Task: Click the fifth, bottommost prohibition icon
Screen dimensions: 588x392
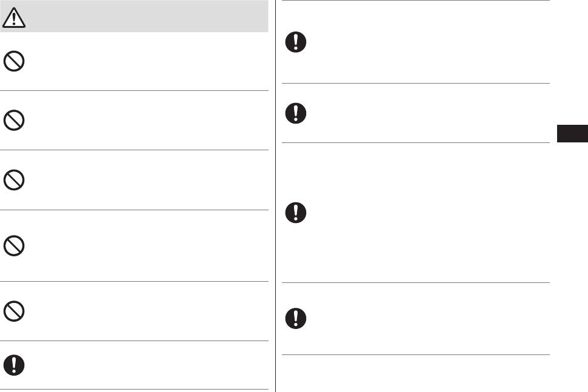Action: 15,311
